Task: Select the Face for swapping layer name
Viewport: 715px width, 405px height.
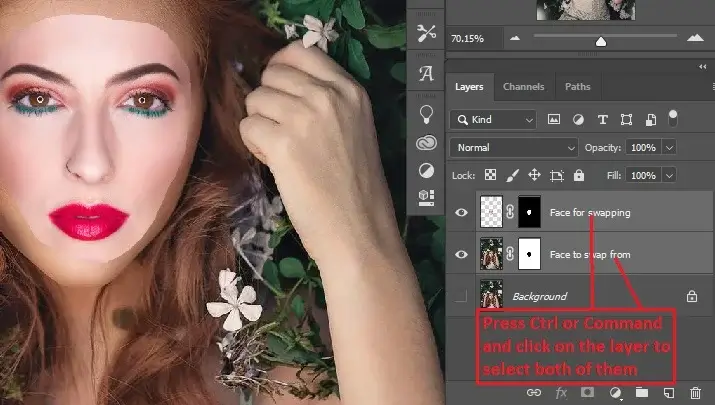Action: [x=590, y=213]
